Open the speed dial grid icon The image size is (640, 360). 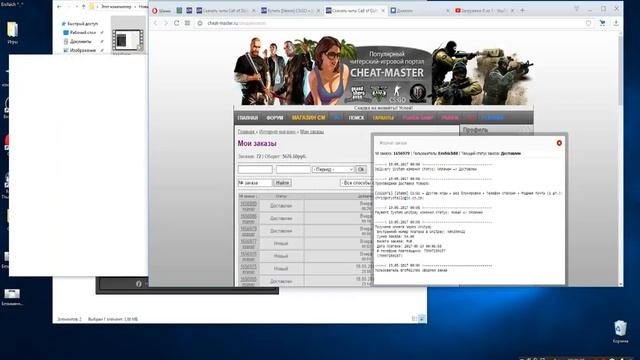pos(187,23)
